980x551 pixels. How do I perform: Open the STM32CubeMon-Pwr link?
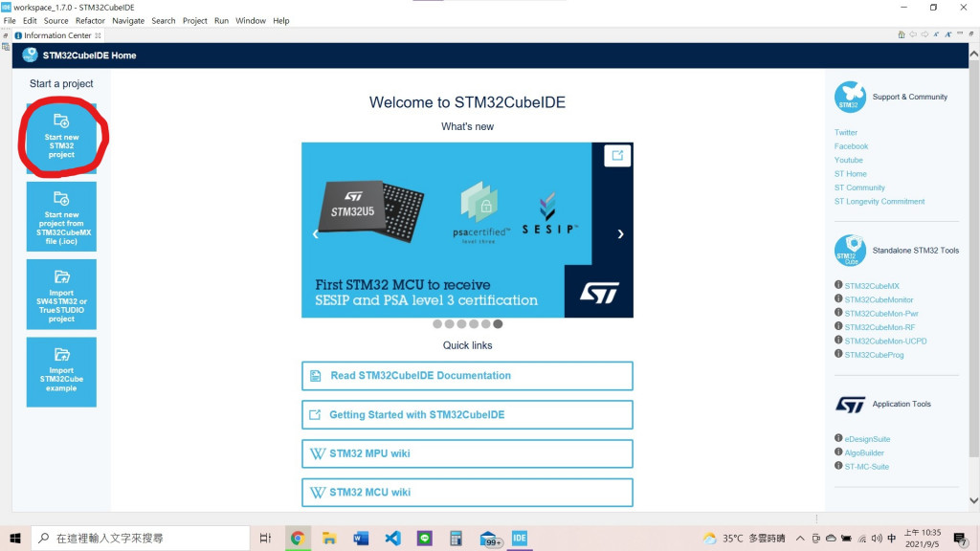tap(881, 314)
